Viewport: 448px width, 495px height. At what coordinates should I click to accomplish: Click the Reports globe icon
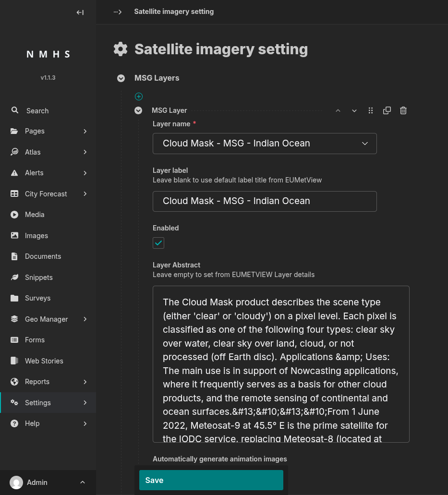pos(14,382)
